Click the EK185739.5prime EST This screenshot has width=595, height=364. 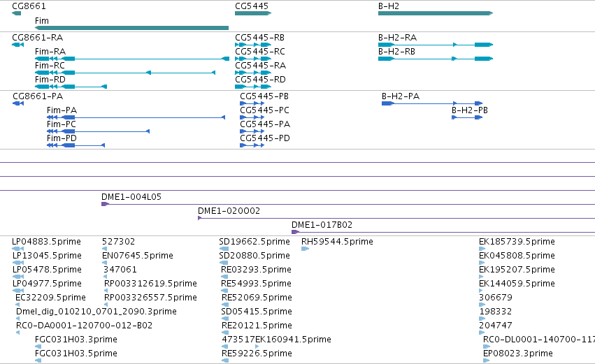point(482,249)
